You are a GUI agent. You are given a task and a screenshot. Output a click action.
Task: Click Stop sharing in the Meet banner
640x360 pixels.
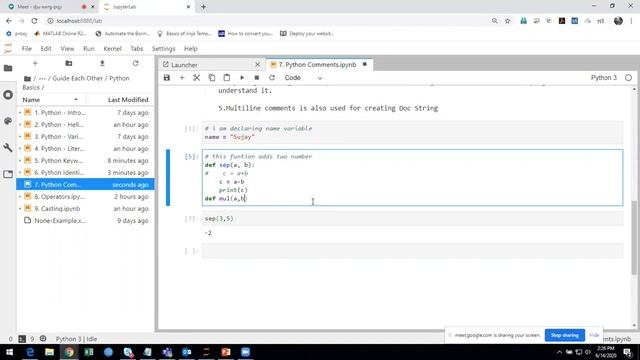click(x=564, y=335)
